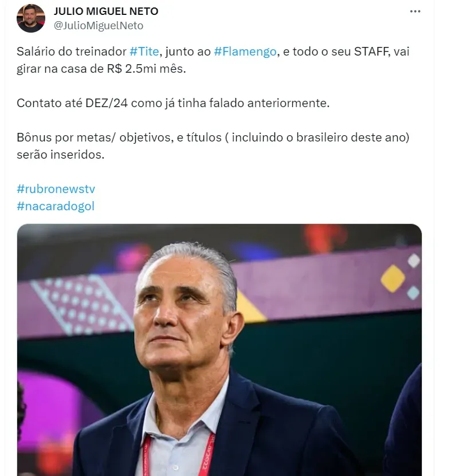Viewport: 451px width, 476px height.
Task: Click the #nacaradogol hashtag
Action: pyautogui.click(x=56, y=206)
